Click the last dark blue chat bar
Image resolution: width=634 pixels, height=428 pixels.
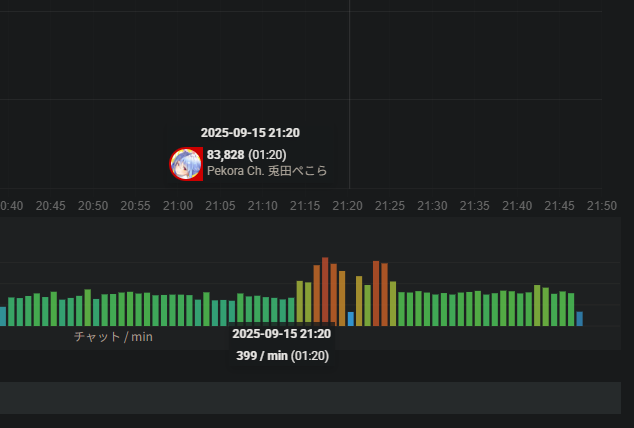pyautogui.click(x=579, y=319)
